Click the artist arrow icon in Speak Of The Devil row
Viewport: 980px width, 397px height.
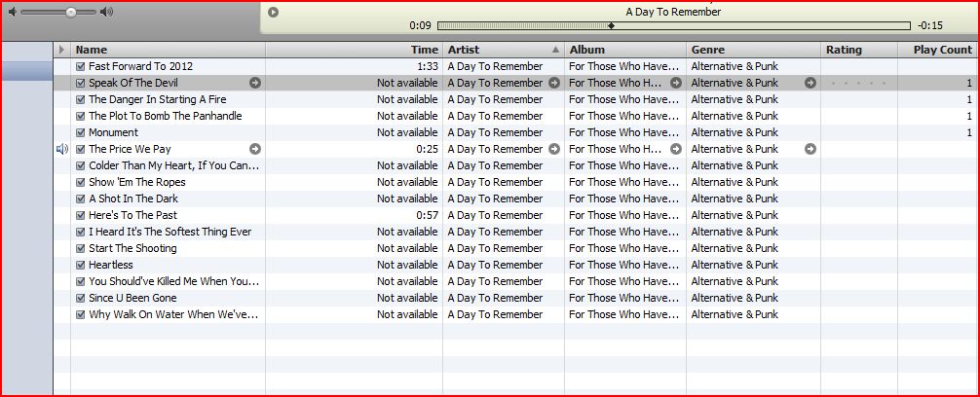tap(553, 83)
